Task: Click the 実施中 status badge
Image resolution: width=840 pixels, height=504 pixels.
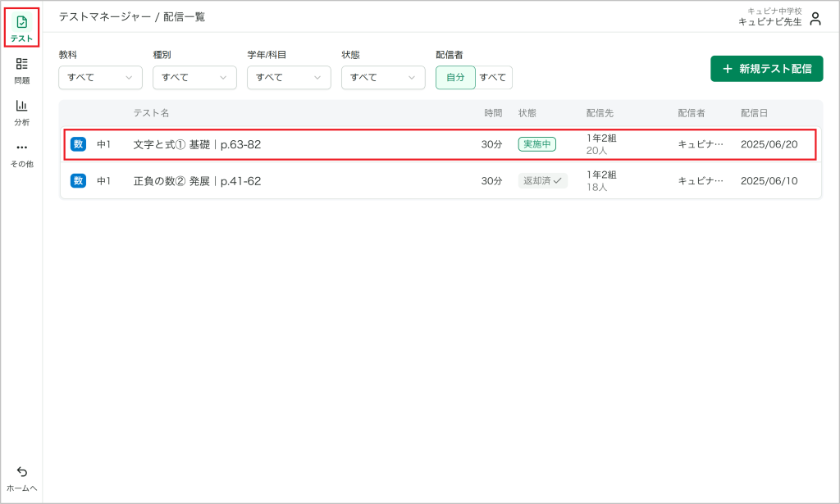Action: [536, 144]
